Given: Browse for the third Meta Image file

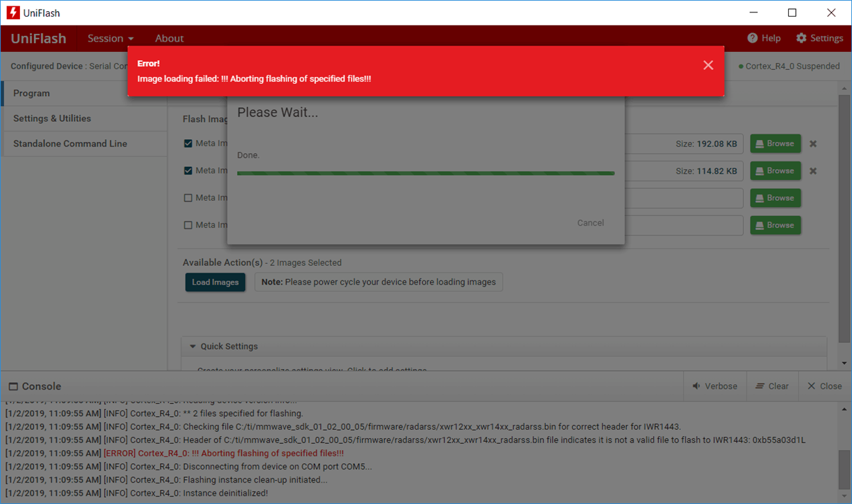Looking at the screenshot, I should click(x=775, y=198).
